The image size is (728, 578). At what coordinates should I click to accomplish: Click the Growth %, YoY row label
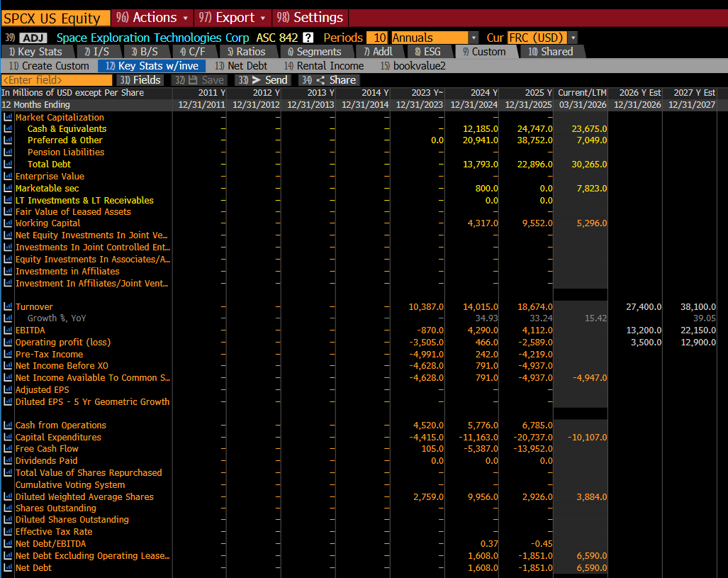point(57,318)
